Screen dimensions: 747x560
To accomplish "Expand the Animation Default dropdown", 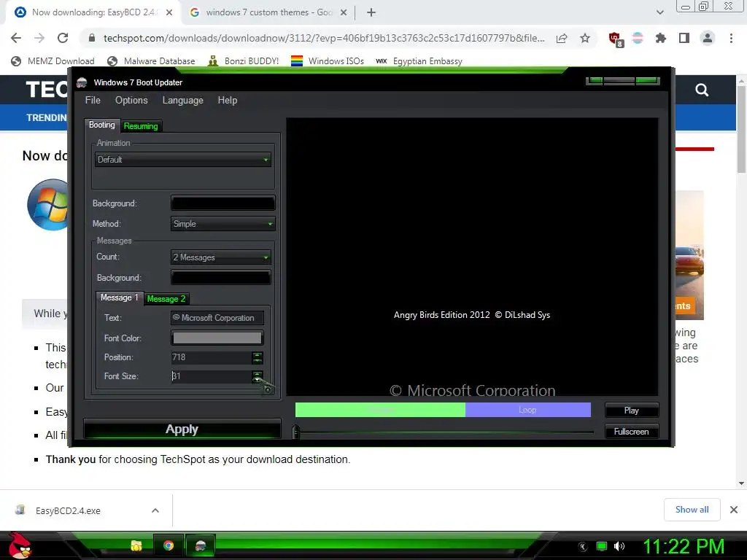I will point(183,160).
